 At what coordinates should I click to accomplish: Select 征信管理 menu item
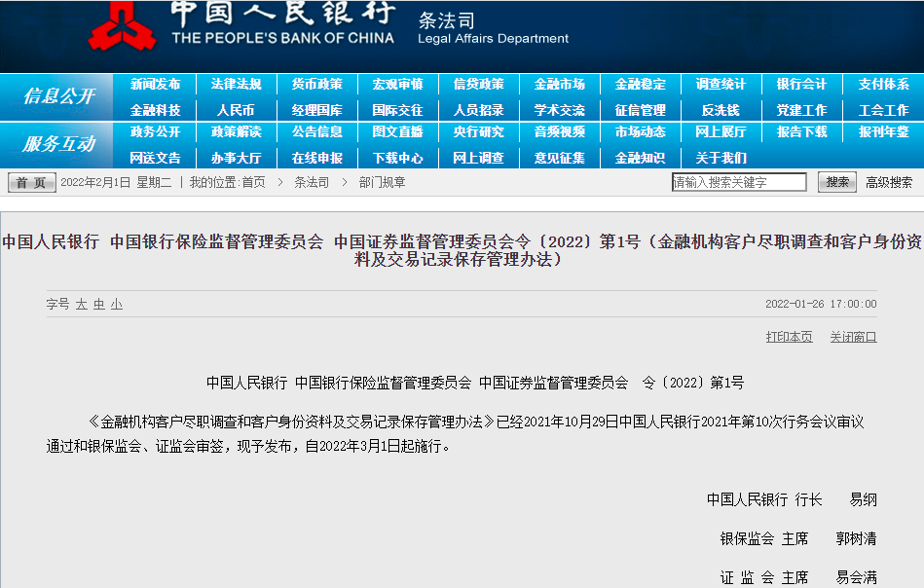coord(640,110)
